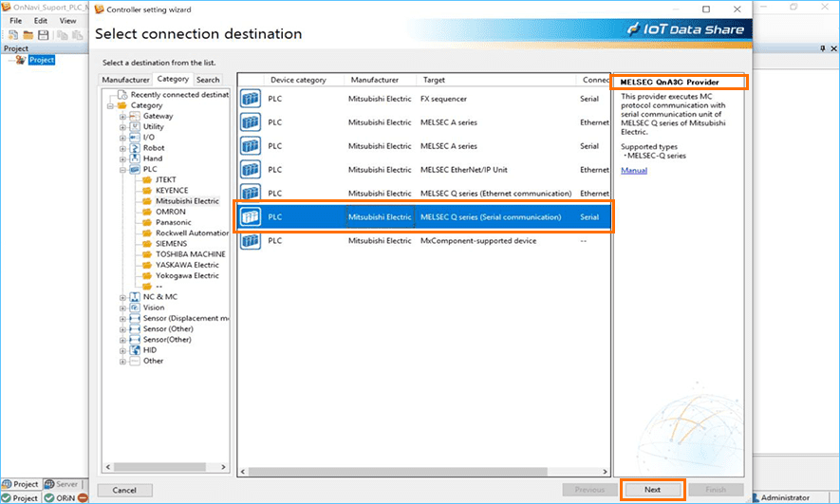Screen dimensions: 840x504
Task: Expand the Hand category
Action: [122, 159]
